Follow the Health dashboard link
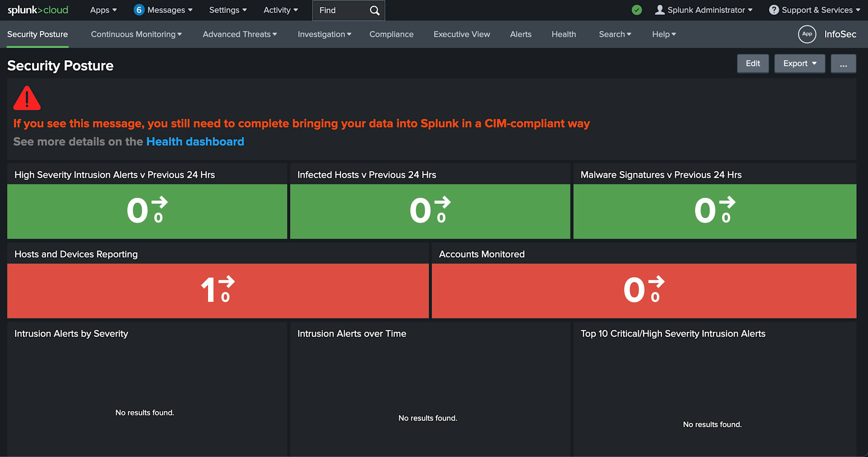Viewport: 868px width, 457px height. tap(195, 142)
